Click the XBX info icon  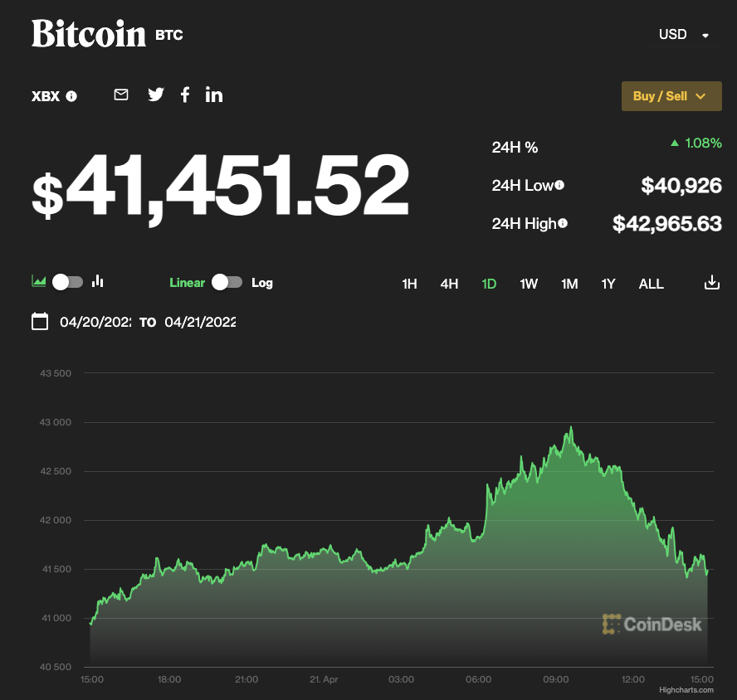(71, 96)
